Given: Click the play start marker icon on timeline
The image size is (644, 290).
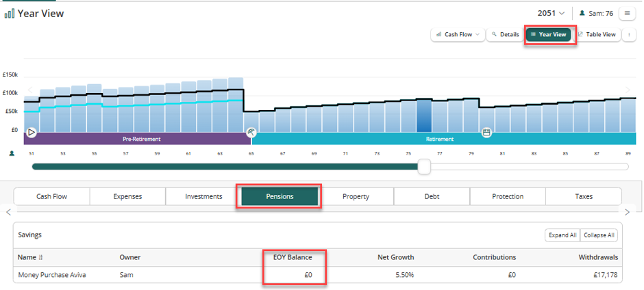Looking at the screenshot, I should pyautogui.click(x=32, y=133).
